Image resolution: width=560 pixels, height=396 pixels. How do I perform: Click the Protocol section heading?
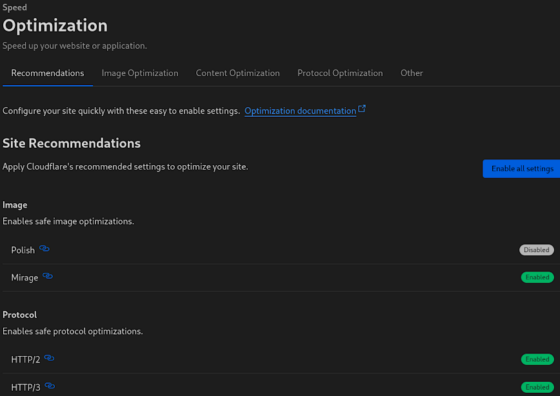(19, 315)
